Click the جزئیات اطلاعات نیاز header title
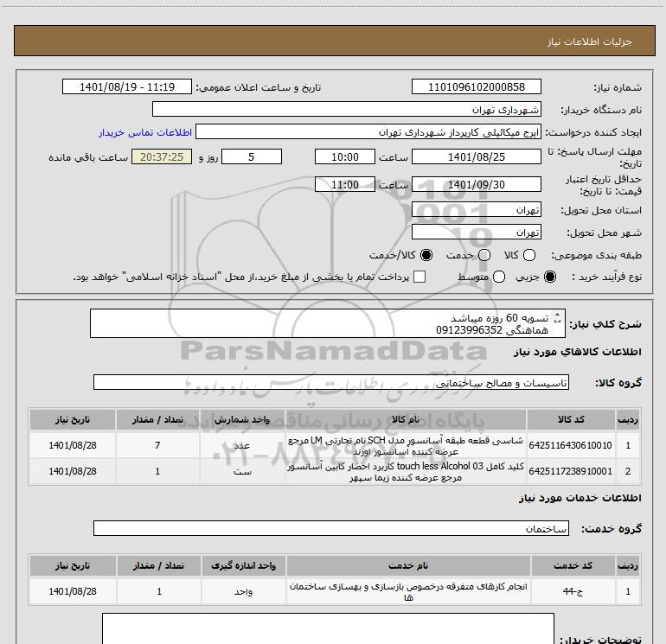 [x=590, y=41]
